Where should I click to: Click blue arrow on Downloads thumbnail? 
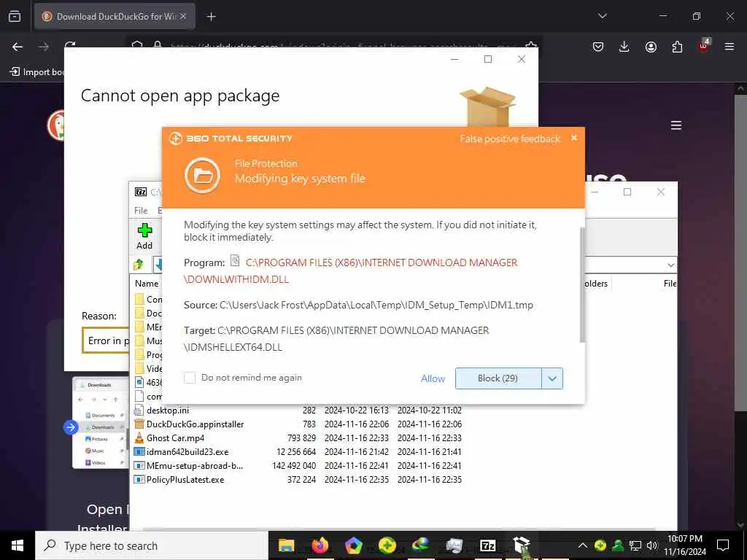(x=71, y=427)
